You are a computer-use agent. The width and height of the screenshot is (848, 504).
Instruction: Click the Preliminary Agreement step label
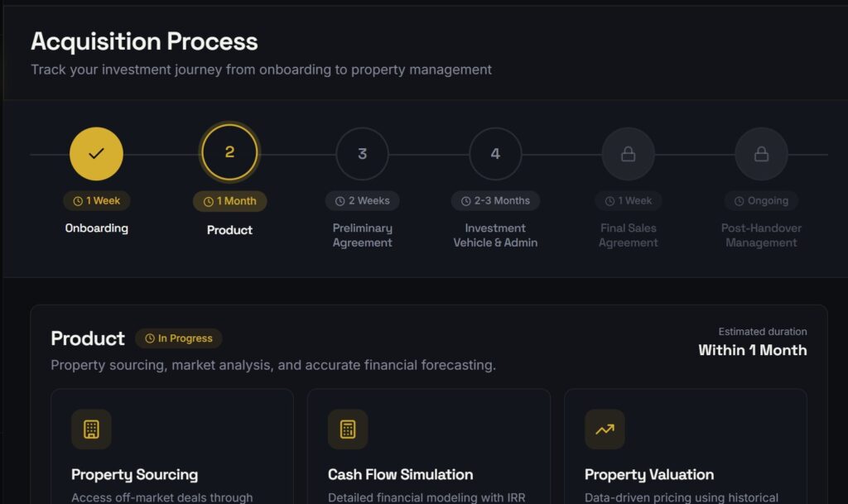pyautogui.click(x=362, y=235)
